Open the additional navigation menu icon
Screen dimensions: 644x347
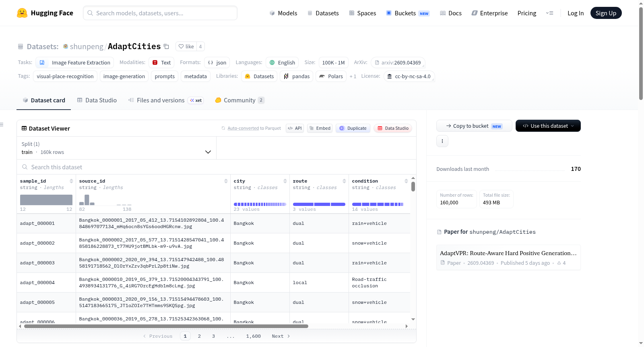click(549, 13)
